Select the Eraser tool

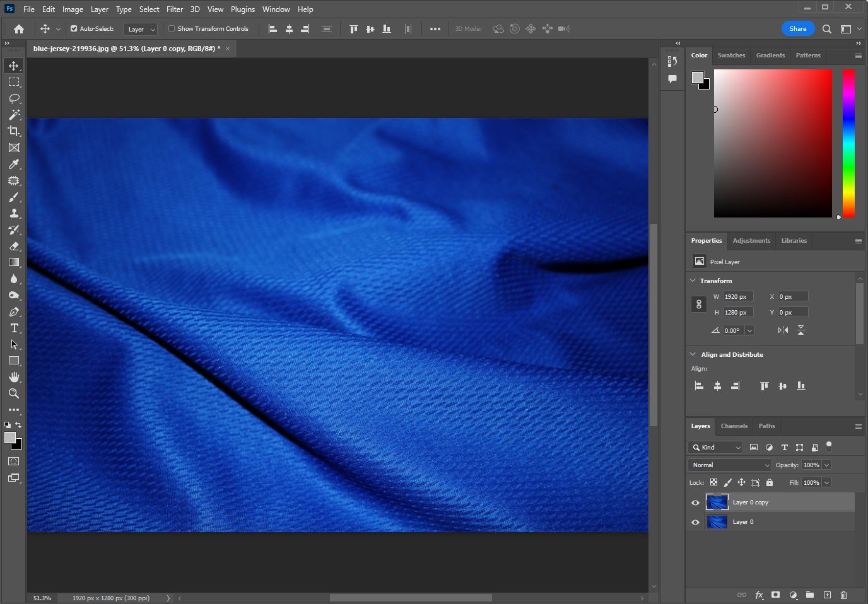(x=14, y=246)
